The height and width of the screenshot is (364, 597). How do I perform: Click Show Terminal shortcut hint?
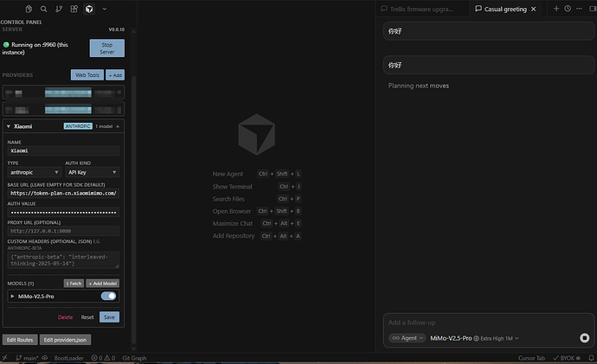click(x=257, y=187)
